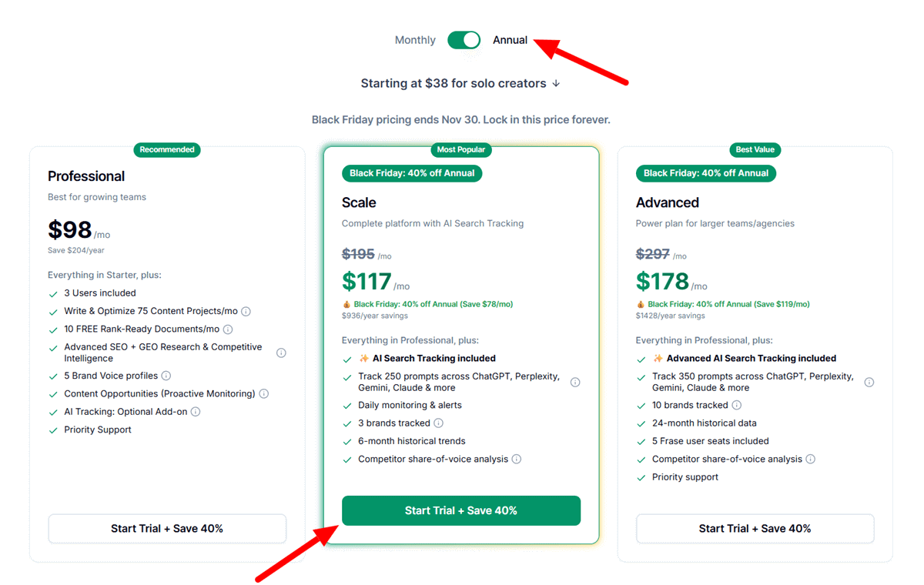Viewport: 924px width, 585px height.
Task: Start trial on the Advanced plan
Action: [x=755, y=529]
